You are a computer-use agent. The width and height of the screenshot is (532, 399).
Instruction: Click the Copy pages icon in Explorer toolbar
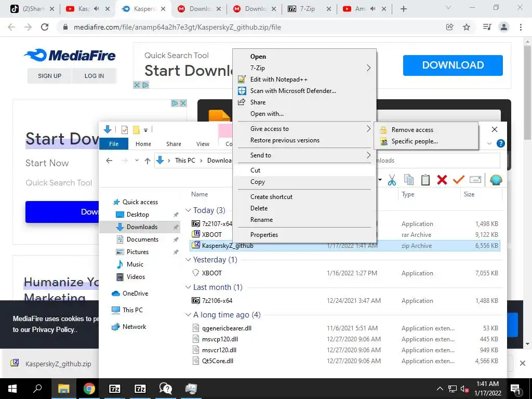click(x=409, y=180)
